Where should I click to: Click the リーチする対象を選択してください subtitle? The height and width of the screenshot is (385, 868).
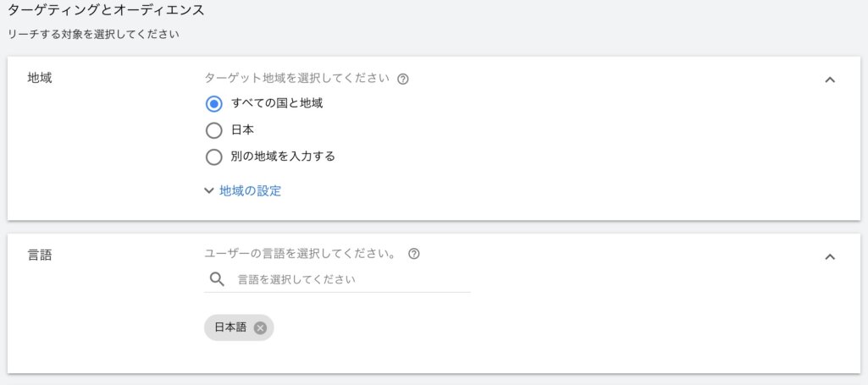[x=93, y=35]
